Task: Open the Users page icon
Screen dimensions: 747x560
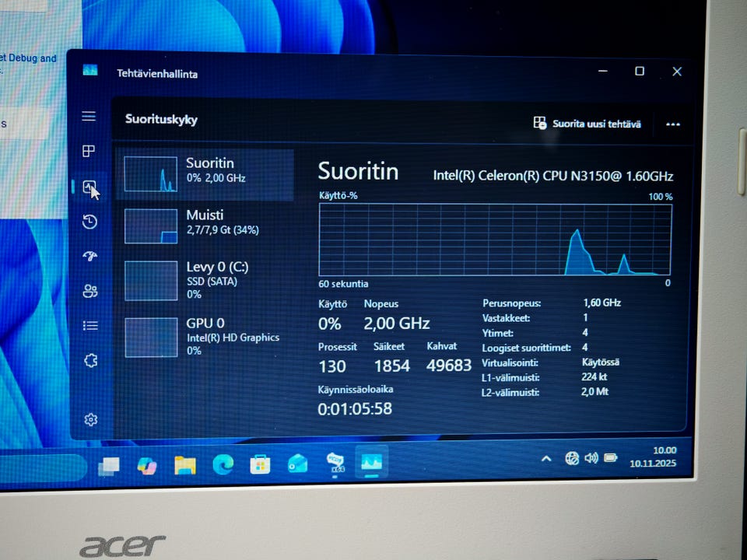Action: (x=90, y=291)
